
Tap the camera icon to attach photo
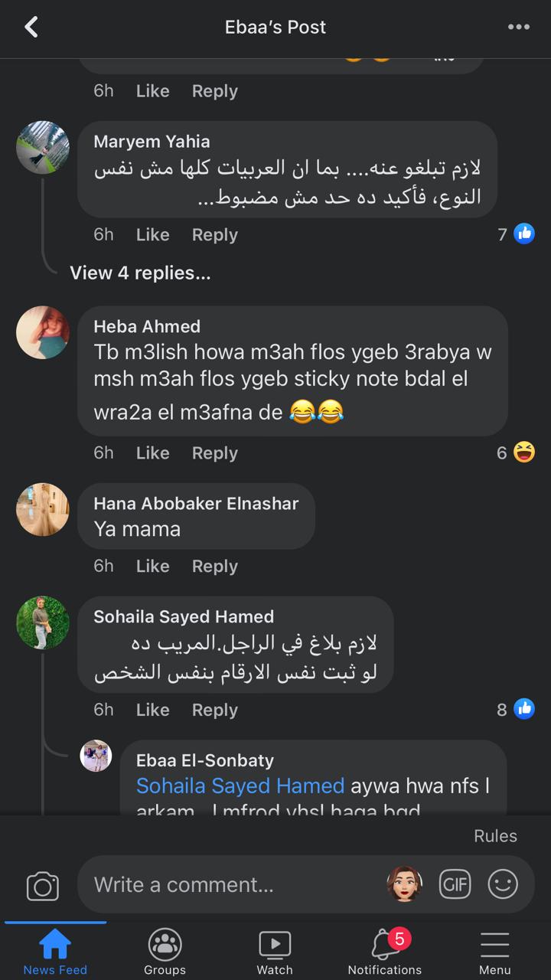click(43, 886)
